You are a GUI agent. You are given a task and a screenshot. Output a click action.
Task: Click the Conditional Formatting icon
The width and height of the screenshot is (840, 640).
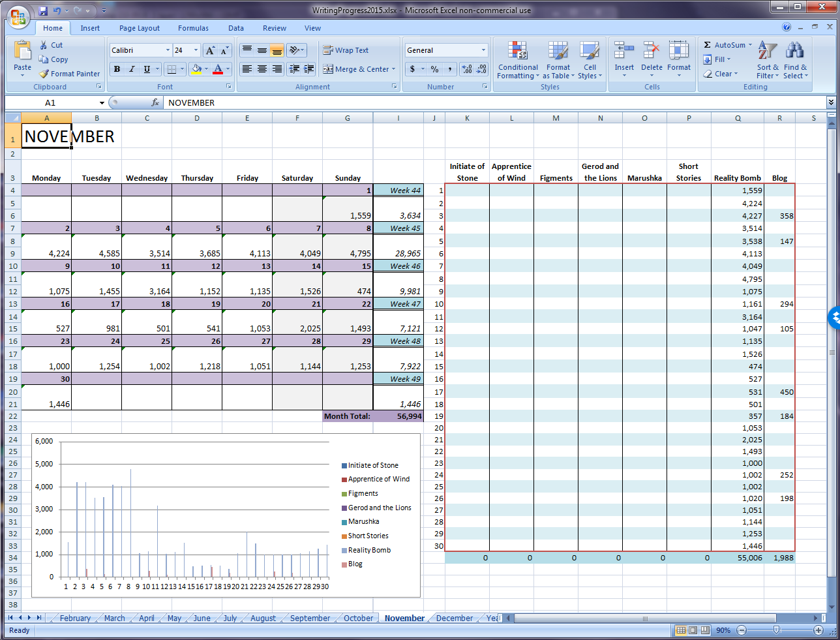click(518, 52)
